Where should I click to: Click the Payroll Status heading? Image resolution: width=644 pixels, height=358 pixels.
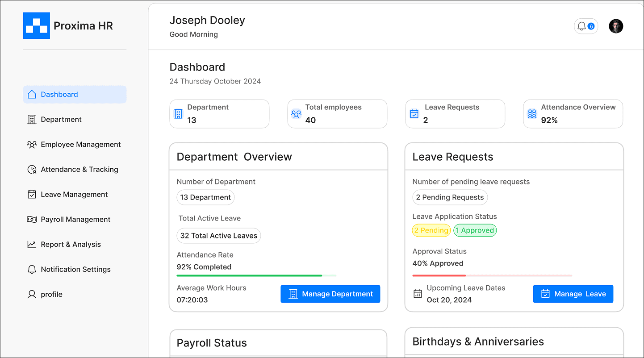coord(212,343)
